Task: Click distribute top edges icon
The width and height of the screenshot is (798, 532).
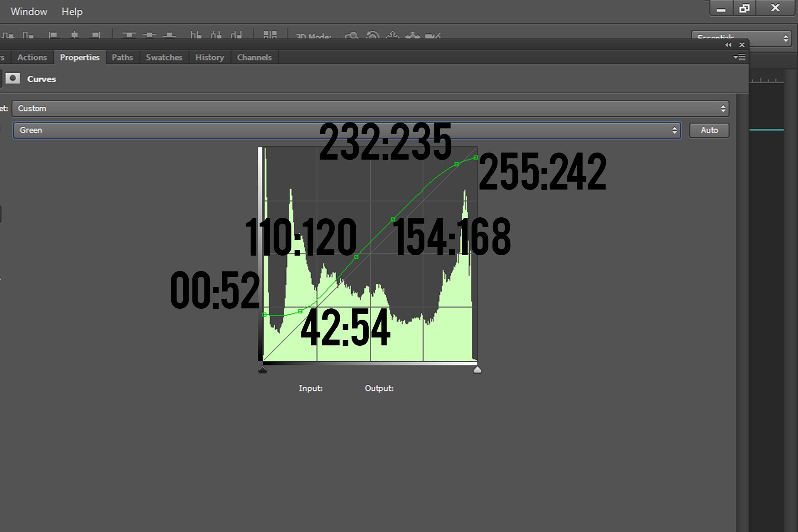Action: (x=129, y=35)
